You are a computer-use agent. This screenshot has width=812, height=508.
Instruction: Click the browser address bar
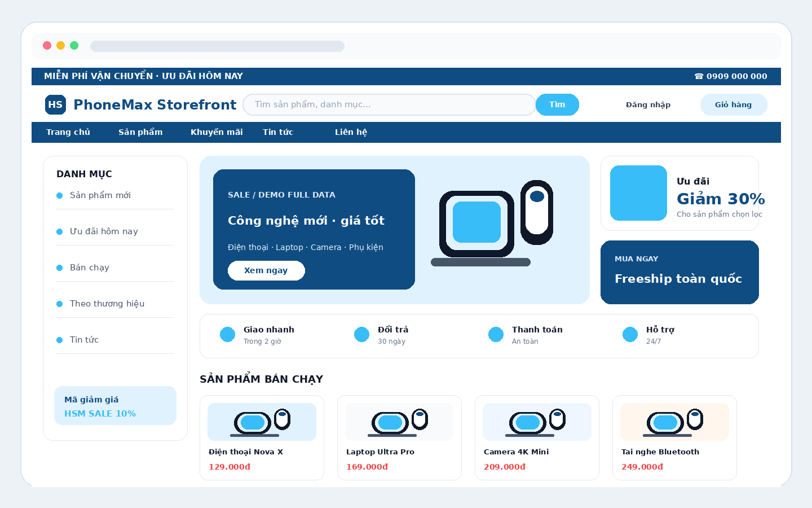point(217,46)
